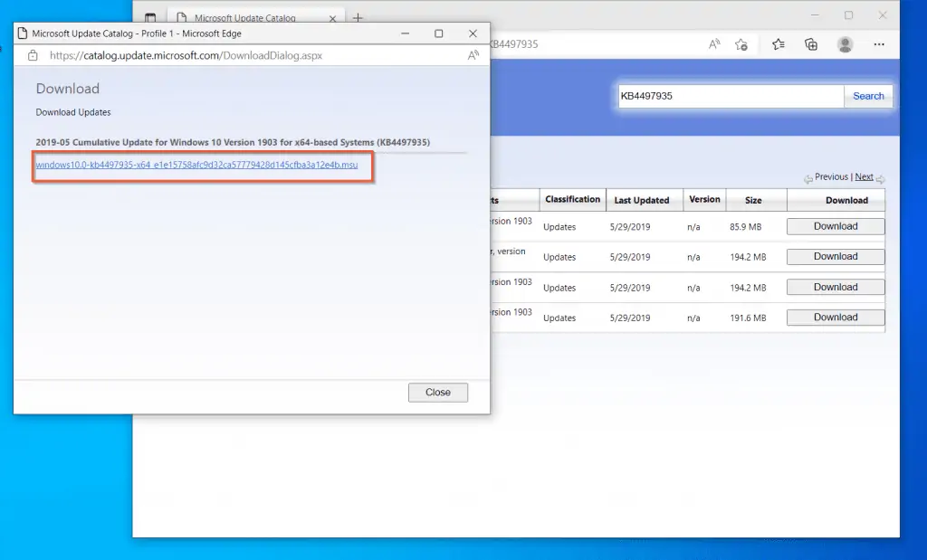
Task: Click Download button for the 191.6 MB update
Action: pyautogui.click(x=836, y=318)
